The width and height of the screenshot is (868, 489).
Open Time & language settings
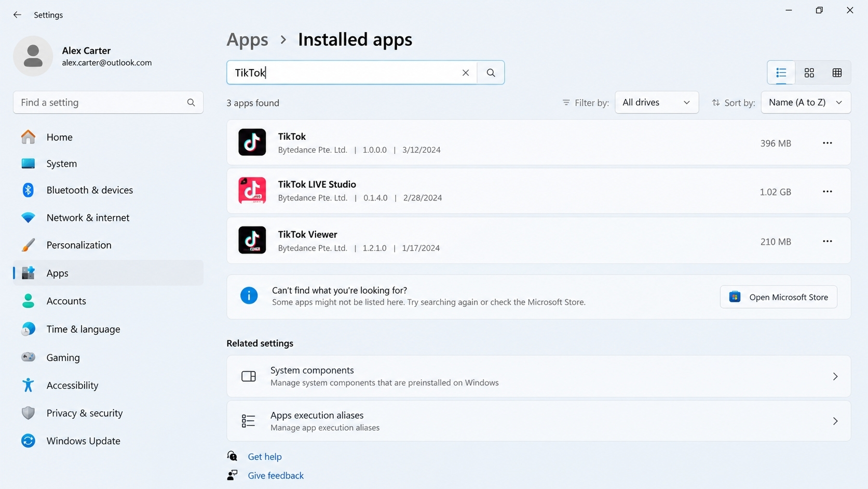108,329
